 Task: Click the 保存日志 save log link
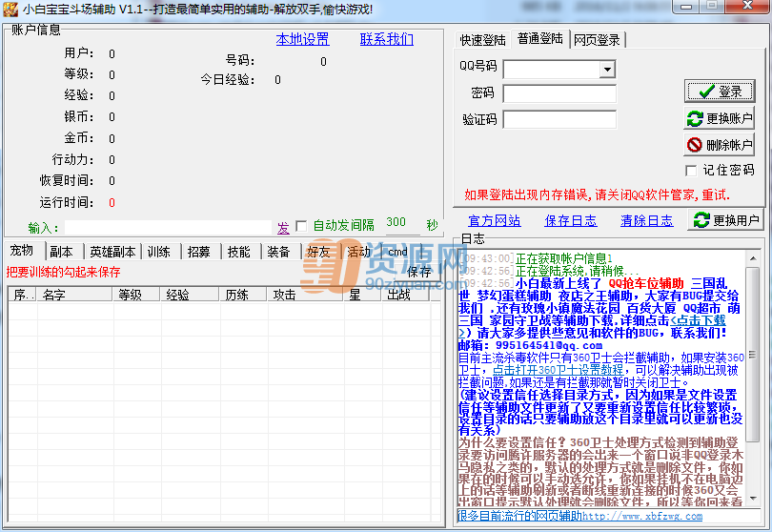point(571,220)
